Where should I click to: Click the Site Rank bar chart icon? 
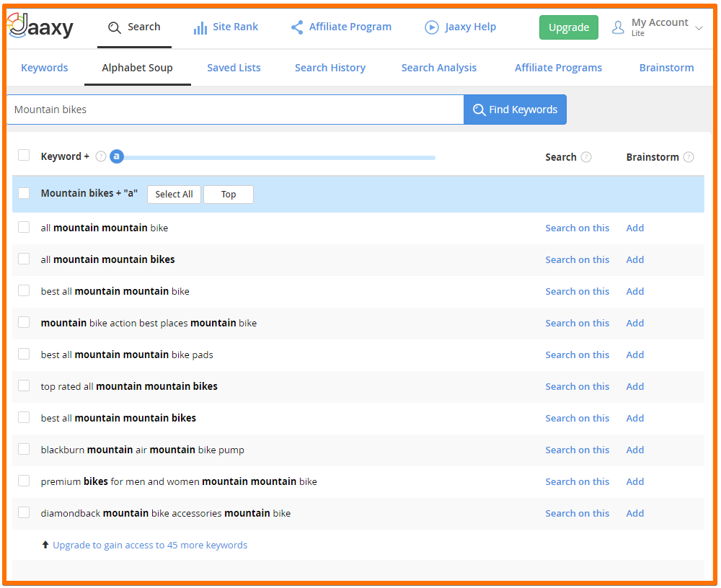[200, 28]
